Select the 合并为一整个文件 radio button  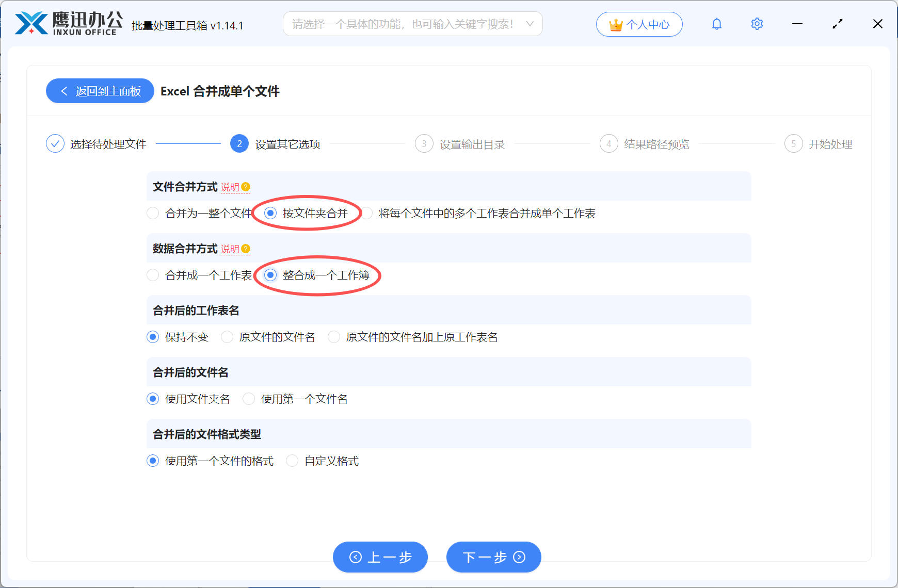point(153,213)
